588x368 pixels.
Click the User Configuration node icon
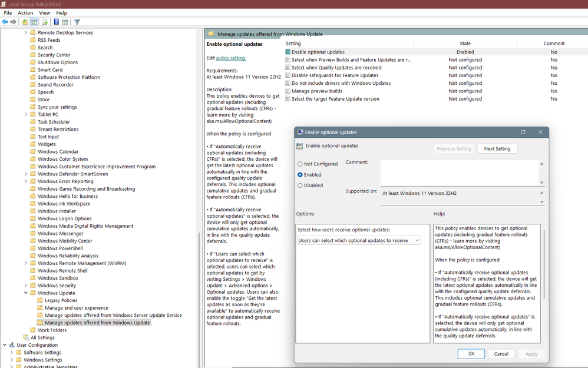(x=12, y=345)
